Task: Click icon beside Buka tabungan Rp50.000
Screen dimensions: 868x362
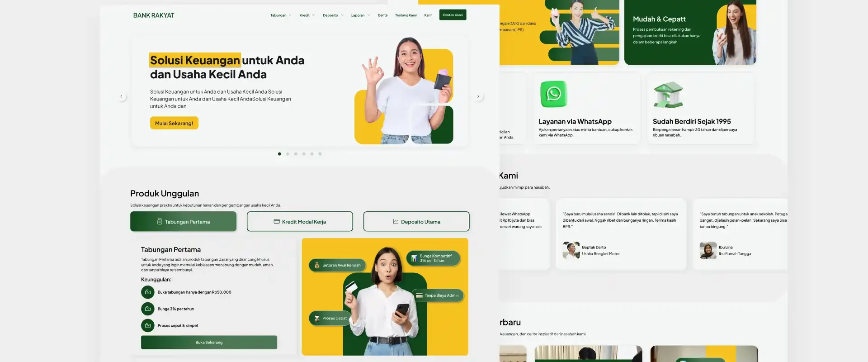Action: [x=147, y=292]
